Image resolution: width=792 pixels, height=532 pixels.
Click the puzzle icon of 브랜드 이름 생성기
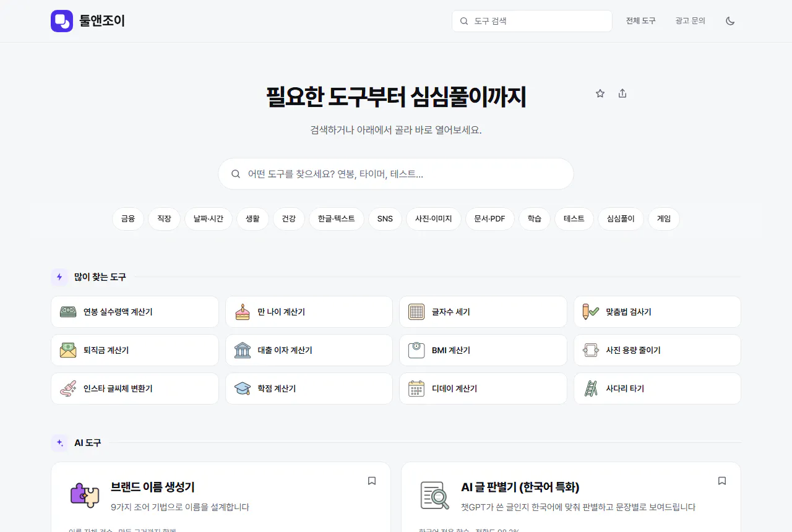click(85, 495)
